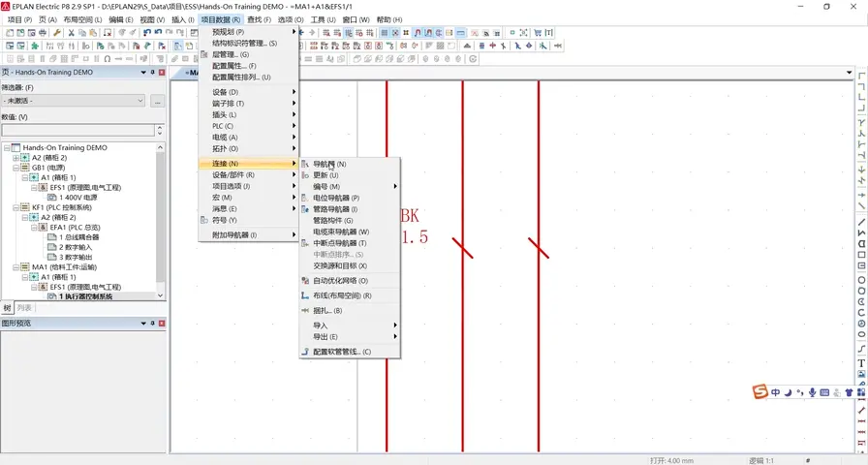Click the moon icon on IME bar
The height and width of the screenshot is (465, 868).
click(789, 392)
